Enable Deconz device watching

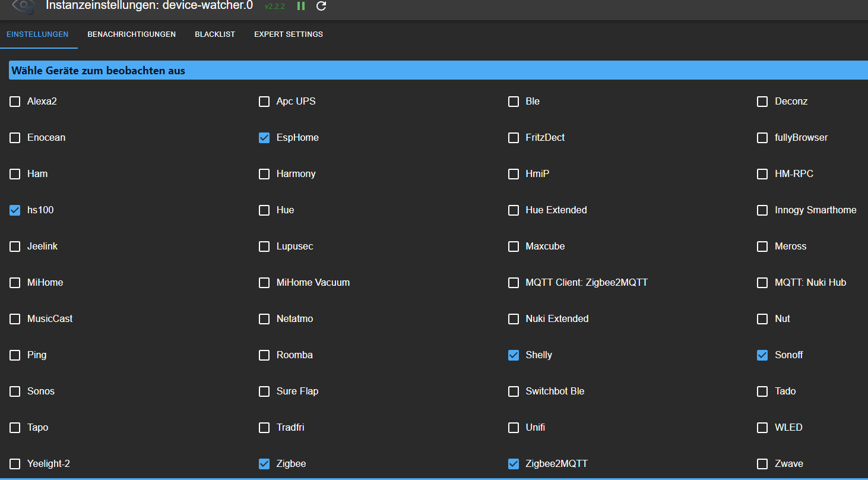click(x=762, y=102)
